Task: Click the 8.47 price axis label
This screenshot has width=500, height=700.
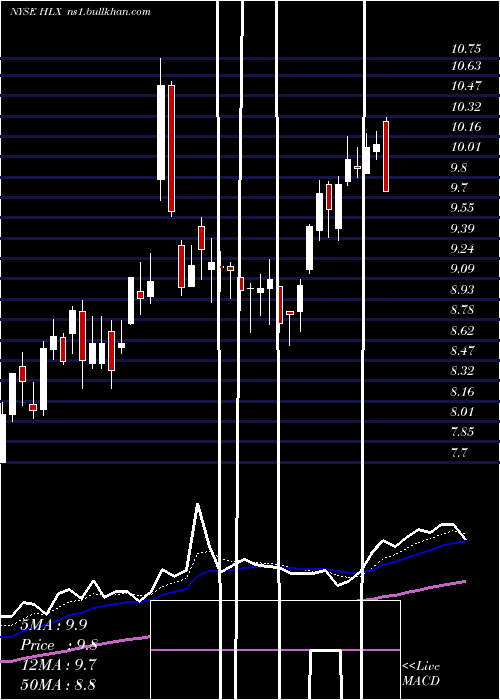Action: click(x=462, y=350)
